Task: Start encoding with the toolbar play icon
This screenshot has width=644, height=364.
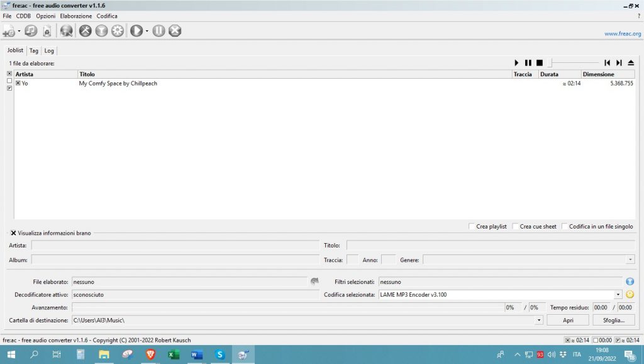Action: click(x=136, y=30)
